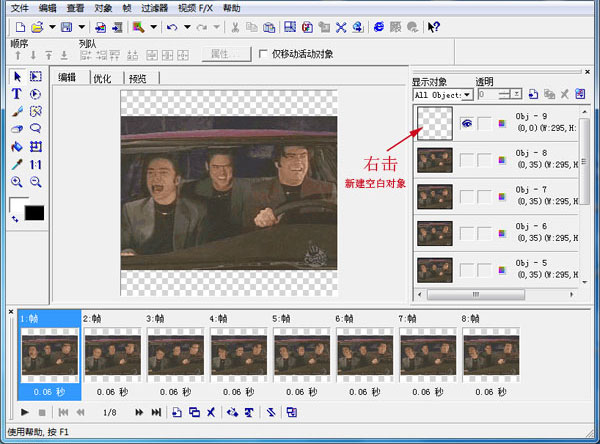The height and width of the screenshot is (444, 600).
Task: Select the Lasso selection tool
Action: [36, 129]
